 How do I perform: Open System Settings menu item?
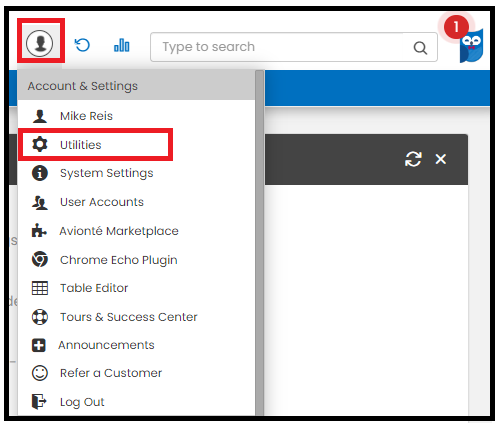pos(107,173)
